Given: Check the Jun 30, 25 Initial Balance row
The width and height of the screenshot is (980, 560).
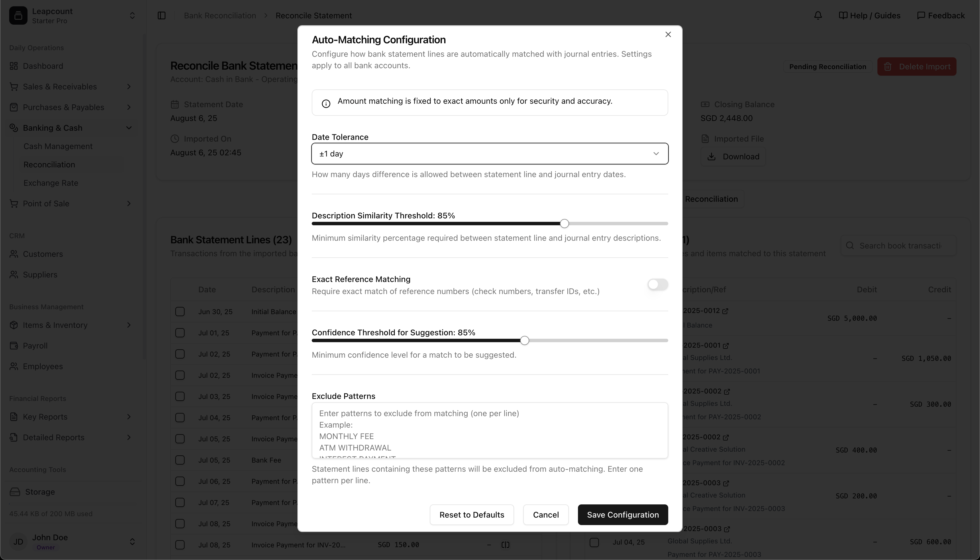Looking at the screenshot, I should click(180, 312).
